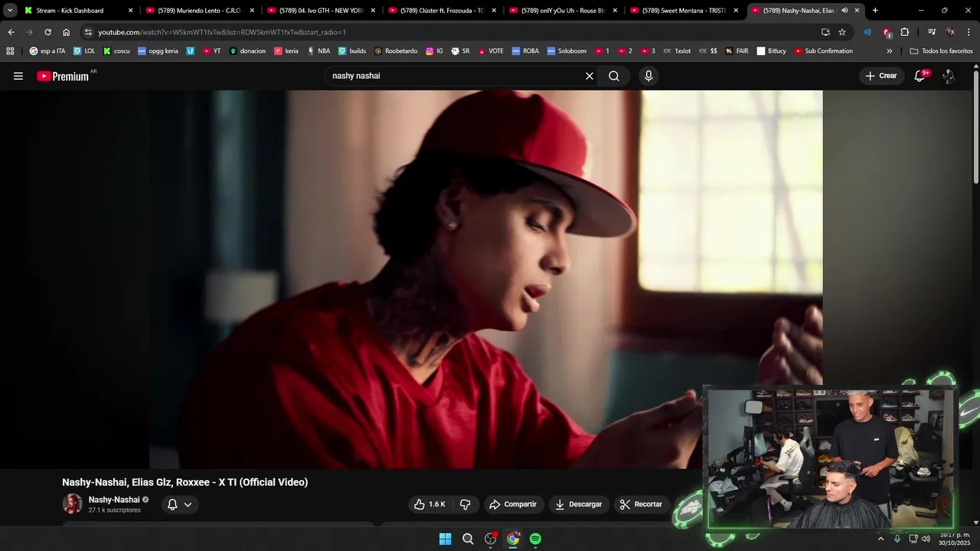Open Nashy-Nashai channel avatar
Image resolution: width=980 pixels, height=551 pixels.
click(x=72, y=504)
